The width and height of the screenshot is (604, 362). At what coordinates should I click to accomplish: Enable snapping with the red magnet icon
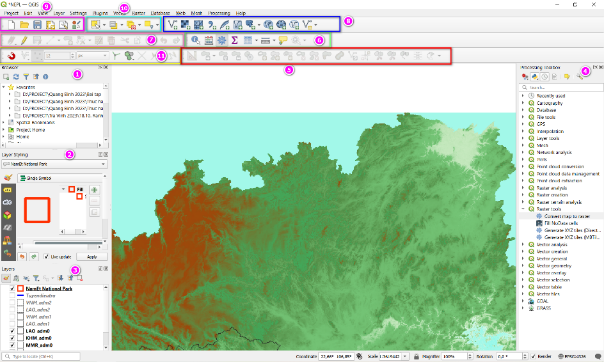(x=11, y=56)
